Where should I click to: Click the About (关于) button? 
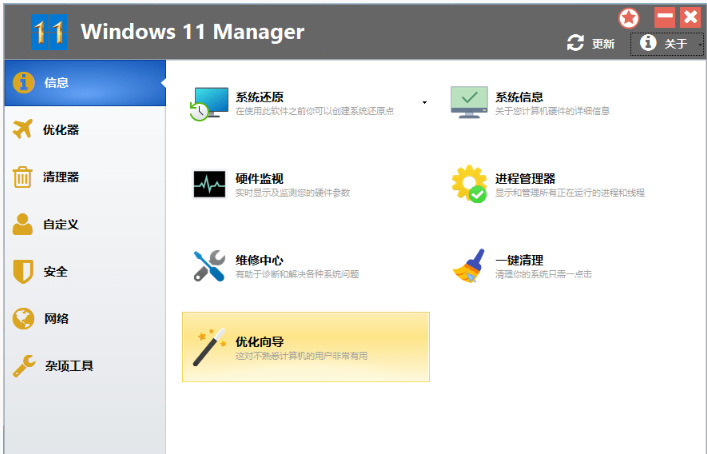666,43
